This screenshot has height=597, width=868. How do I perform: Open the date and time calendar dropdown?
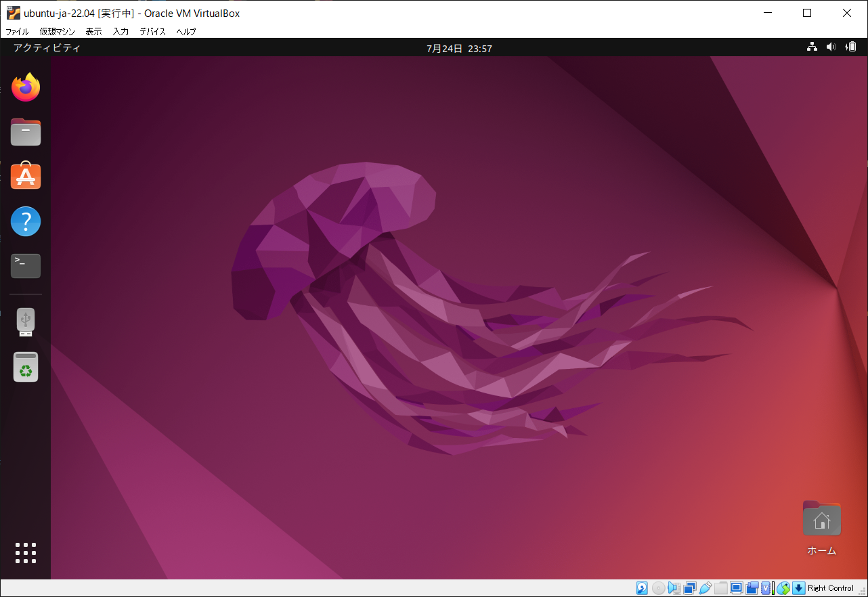(458, 48)
